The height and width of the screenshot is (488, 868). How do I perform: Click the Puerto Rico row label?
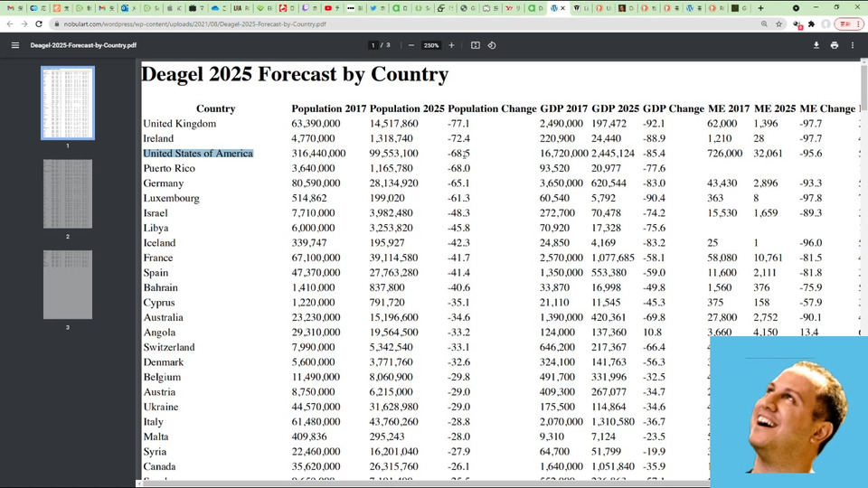pos(169,168)
